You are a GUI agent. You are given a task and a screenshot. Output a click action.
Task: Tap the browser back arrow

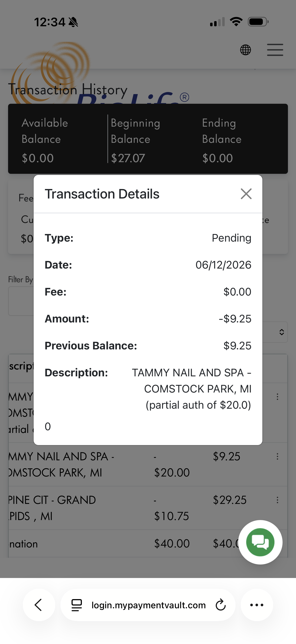click(39, 605)
